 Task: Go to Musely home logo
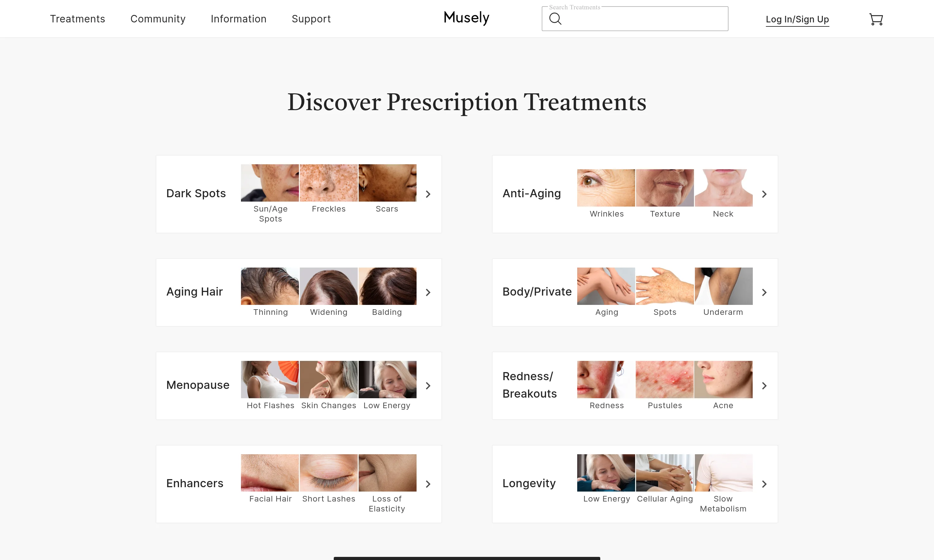466,18
